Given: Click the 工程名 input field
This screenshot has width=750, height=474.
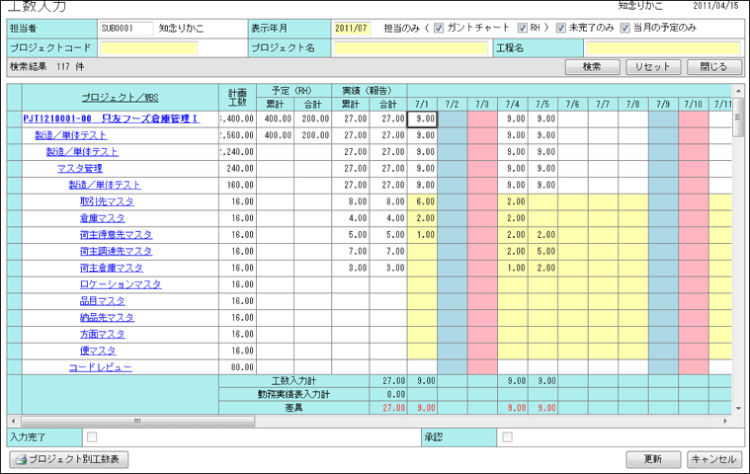Looking at the screenshot, I should 662,47.
